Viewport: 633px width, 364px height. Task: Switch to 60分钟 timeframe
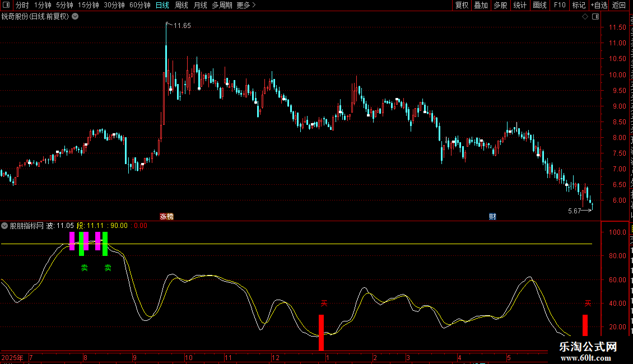[x=139, y=5]
